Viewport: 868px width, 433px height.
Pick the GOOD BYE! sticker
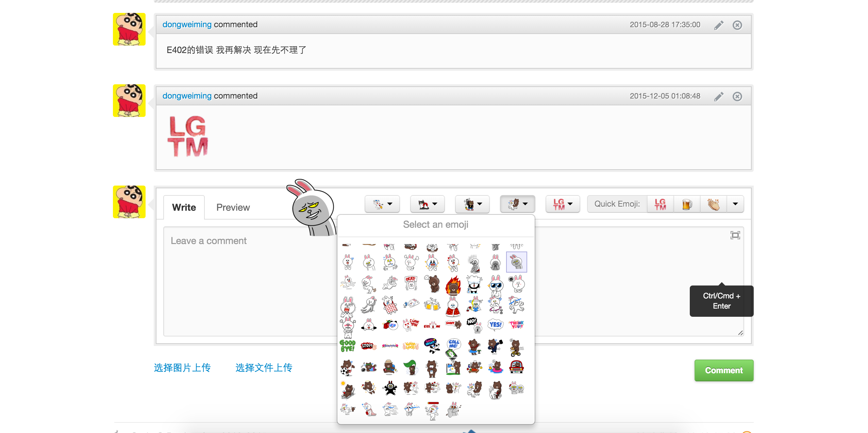(x=348, y=346)
